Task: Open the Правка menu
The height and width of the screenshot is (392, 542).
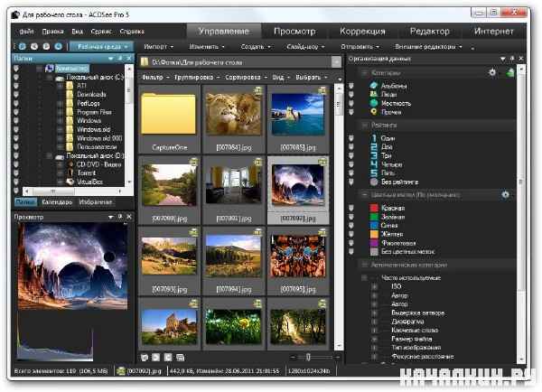Action: coord(52,32)
